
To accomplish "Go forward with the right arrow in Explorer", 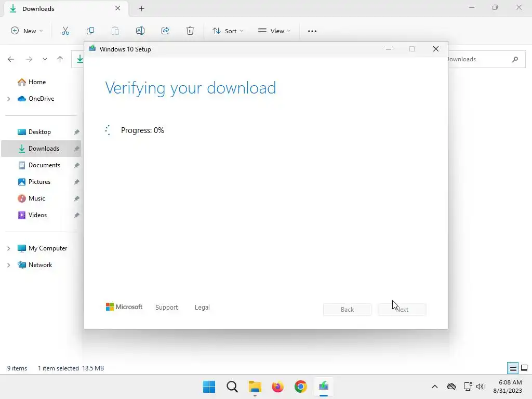I will click(x=29, y=59).
